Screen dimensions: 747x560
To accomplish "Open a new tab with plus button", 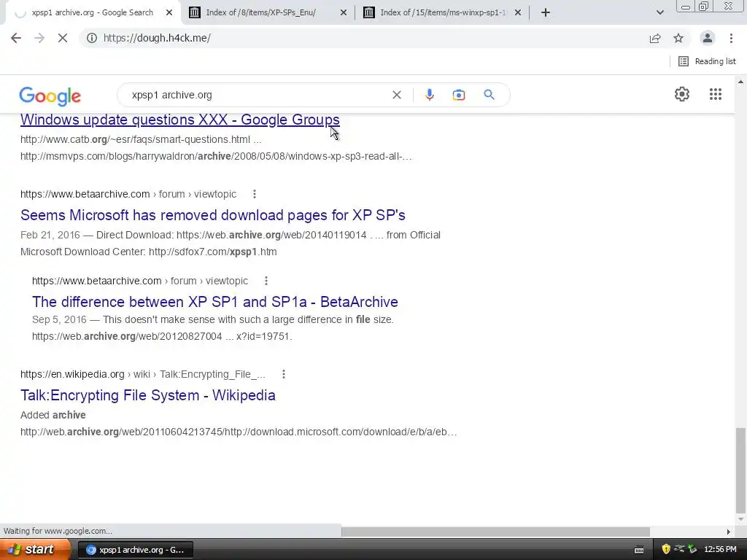I will click(x=546, y=12).
